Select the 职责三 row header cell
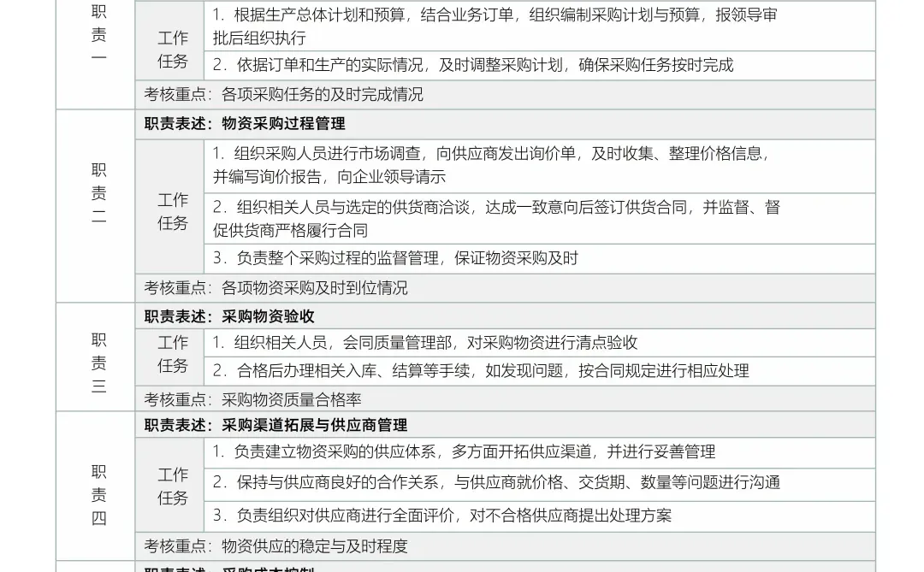 pyautogui.click(x=97, y=363)
